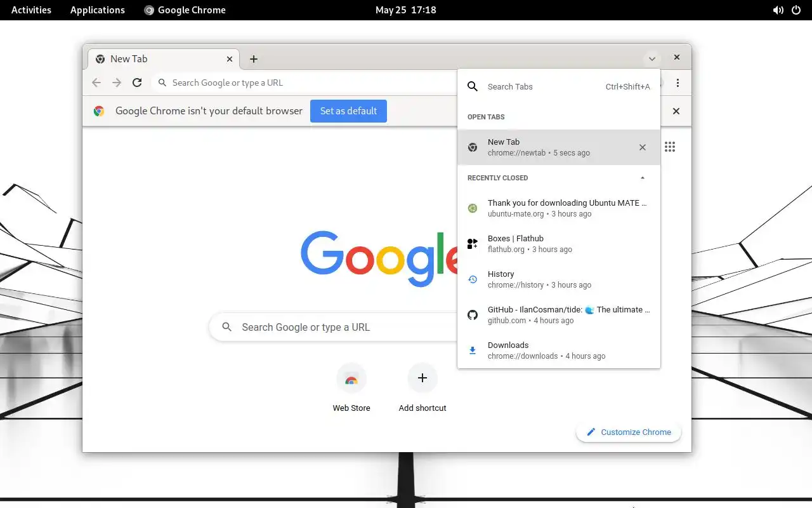Click the Flathub favicon beside Boxes entry
812x508 pixels.
point(473,244)
